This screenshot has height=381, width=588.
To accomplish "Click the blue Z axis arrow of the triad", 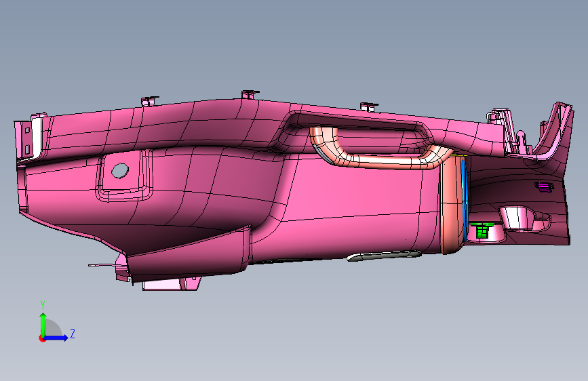I will 56,338.
